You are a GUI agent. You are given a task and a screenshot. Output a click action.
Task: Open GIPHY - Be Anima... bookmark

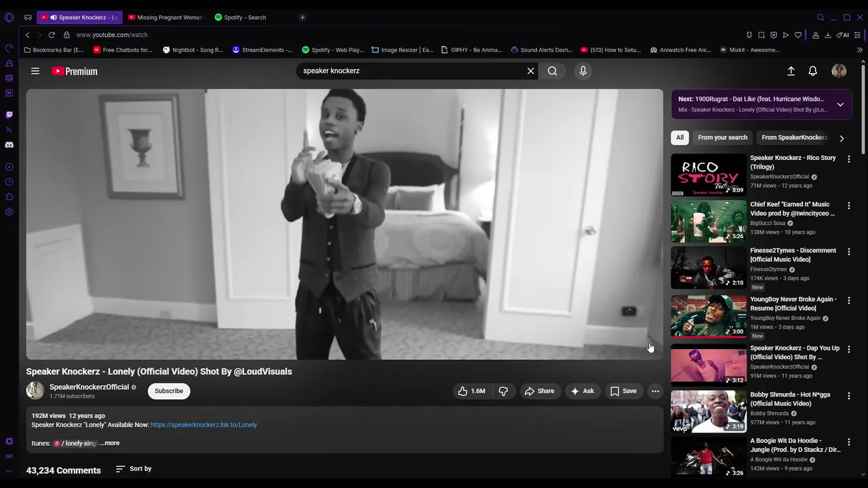472,50
